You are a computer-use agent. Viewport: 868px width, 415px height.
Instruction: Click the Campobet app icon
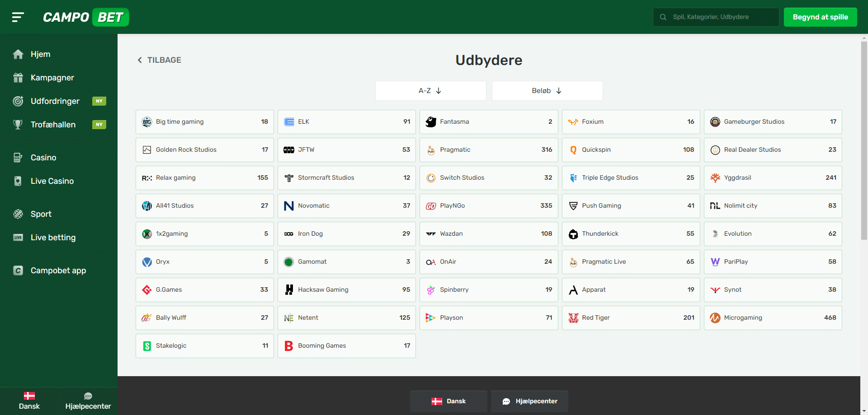click(18, 270)
